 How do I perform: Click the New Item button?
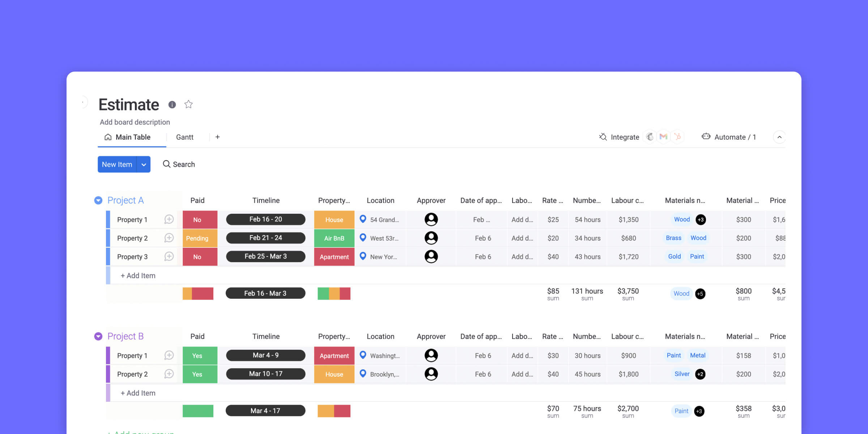tap(117, 165)
